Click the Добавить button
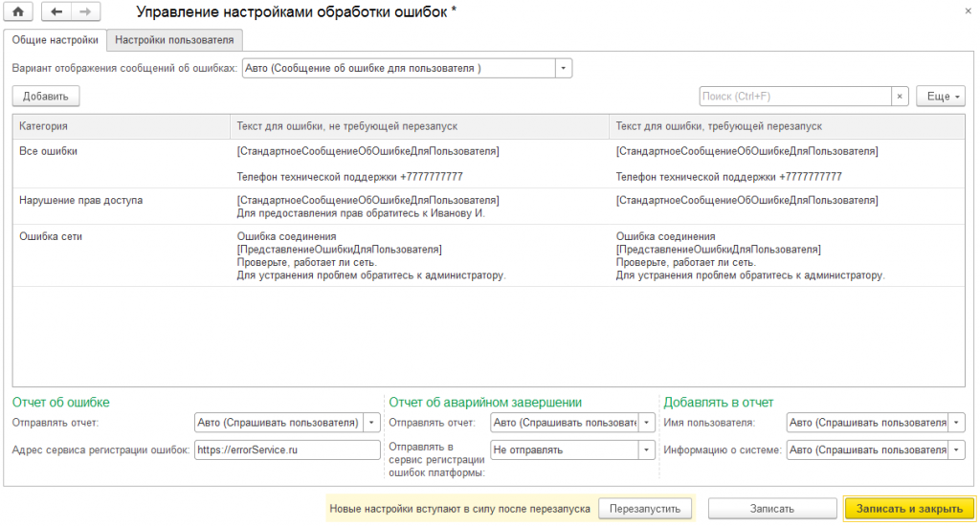This screenshot has width=980, height=526. pyautogui.click(x=46, y=97)
